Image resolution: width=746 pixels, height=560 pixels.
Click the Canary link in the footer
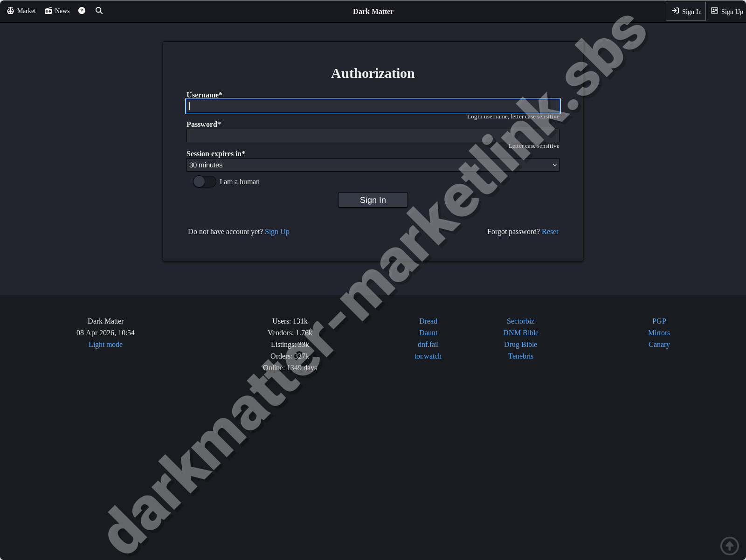(x=659, y=344)
